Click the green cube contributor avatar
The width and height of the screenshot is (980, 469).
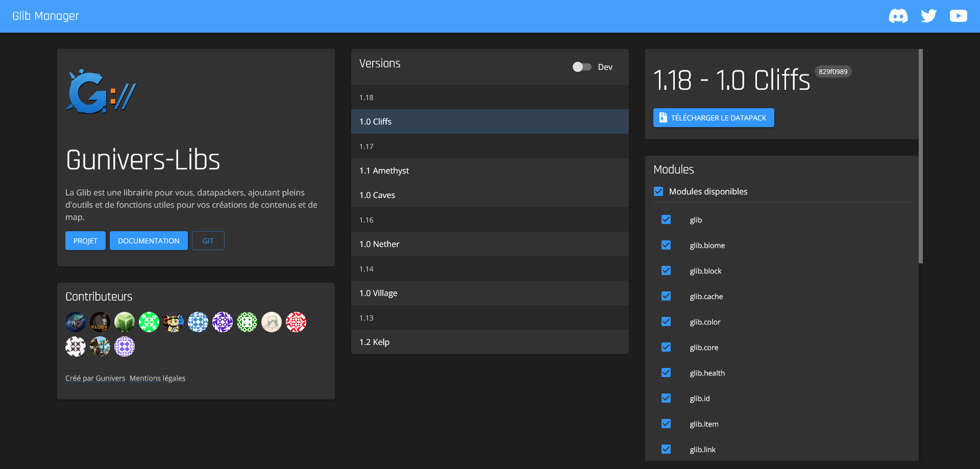point(125,322)
